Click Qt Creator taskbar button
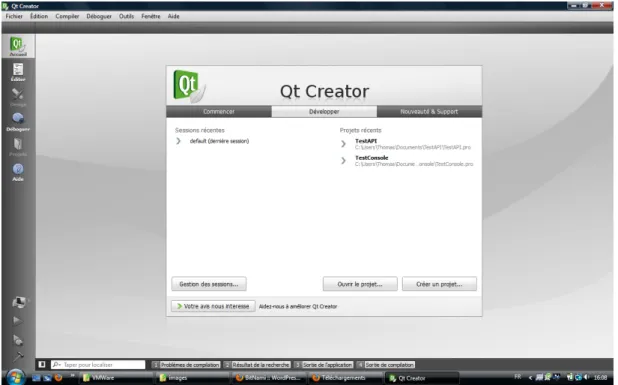This screenshot has height=385, width=618. (422, 378)
